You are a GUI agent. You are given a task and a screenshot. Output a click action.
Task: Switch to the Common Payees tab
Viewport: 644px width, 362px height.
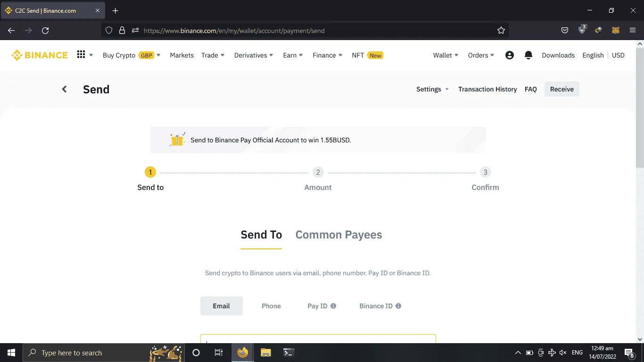pos(339,235)
